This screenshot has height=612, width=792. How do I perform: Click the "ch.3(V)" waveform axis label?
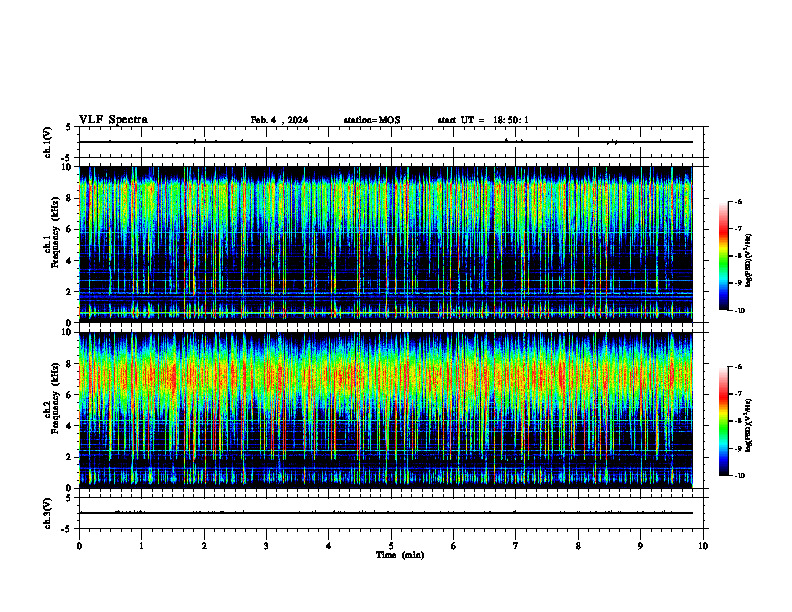click(x=48, y=513)
